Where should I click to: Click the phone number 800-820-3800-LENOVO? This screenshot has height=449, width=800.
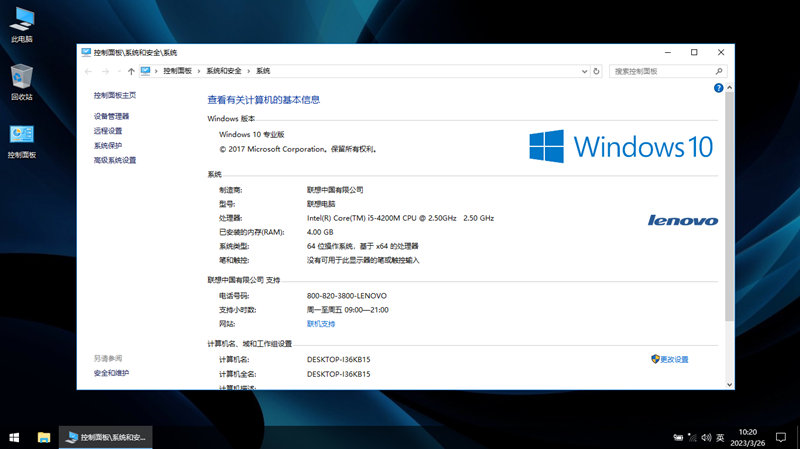346,296
